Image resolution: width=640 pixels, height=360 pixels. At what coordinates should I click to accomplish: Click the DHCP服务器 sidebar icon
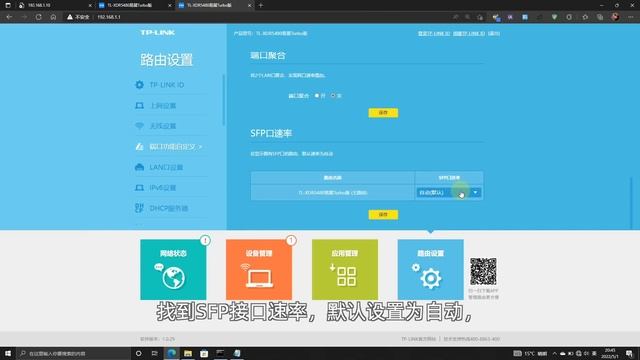[139, 208]
